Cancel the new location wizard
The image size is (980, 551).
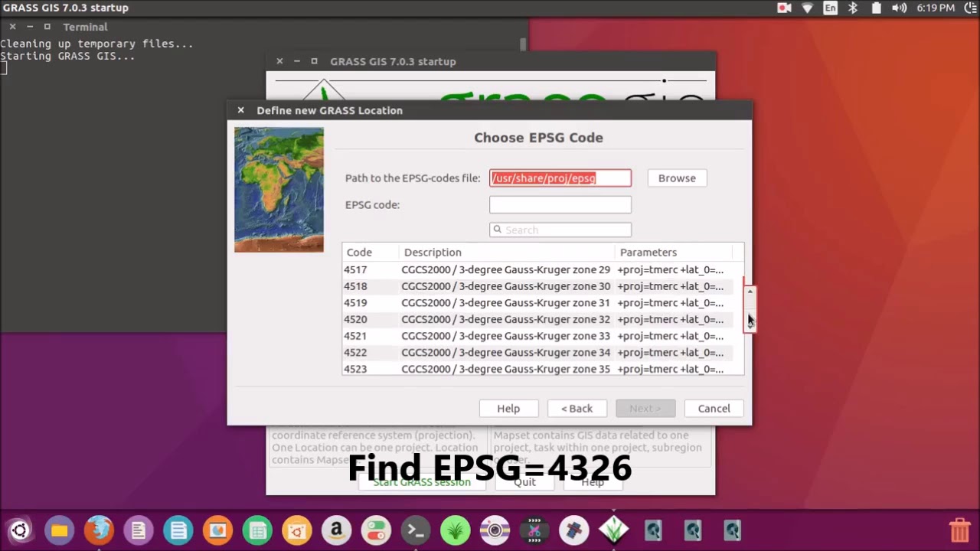[714, 409]
